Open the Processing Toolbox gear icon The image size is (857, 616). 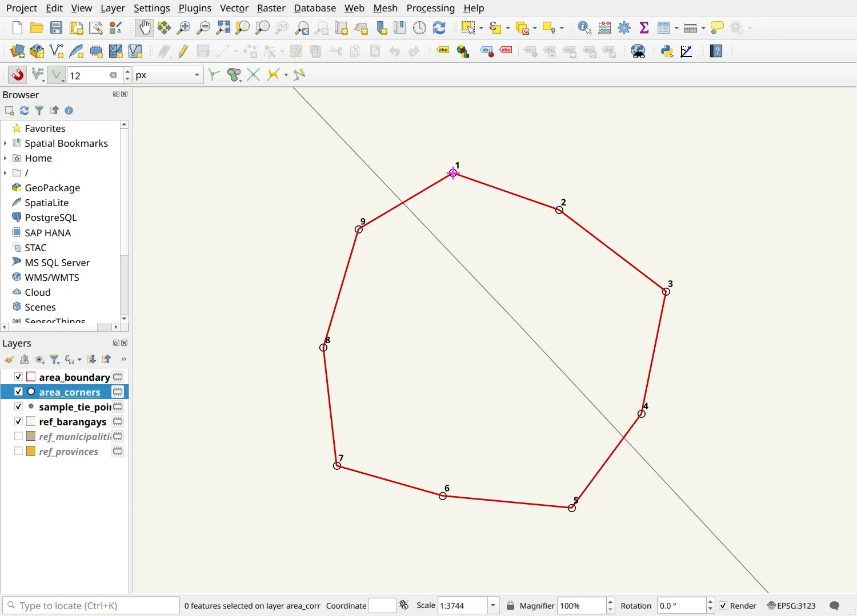click(x=624, y=27)
